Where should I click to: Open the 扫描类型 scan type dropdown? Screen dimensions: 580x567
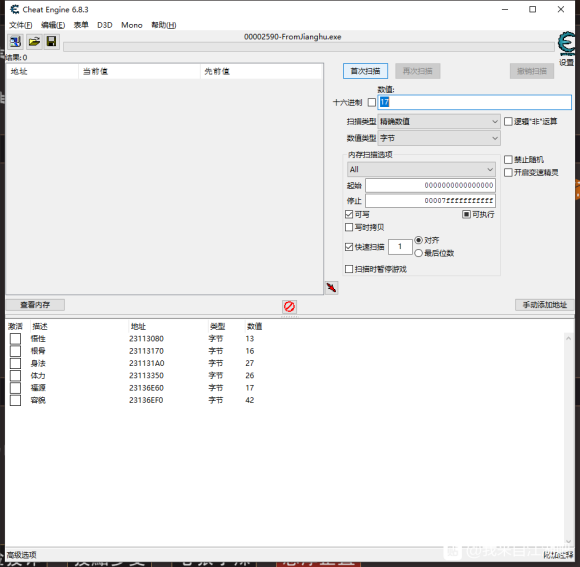click(439, 121)
